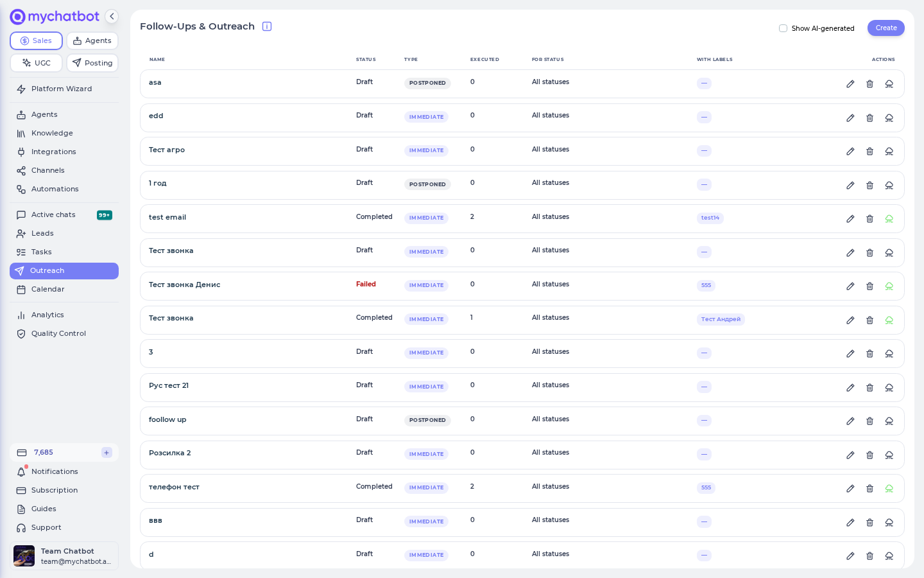Delete the row named 3
The image size is (924, 578).
(x=869, y=354)
